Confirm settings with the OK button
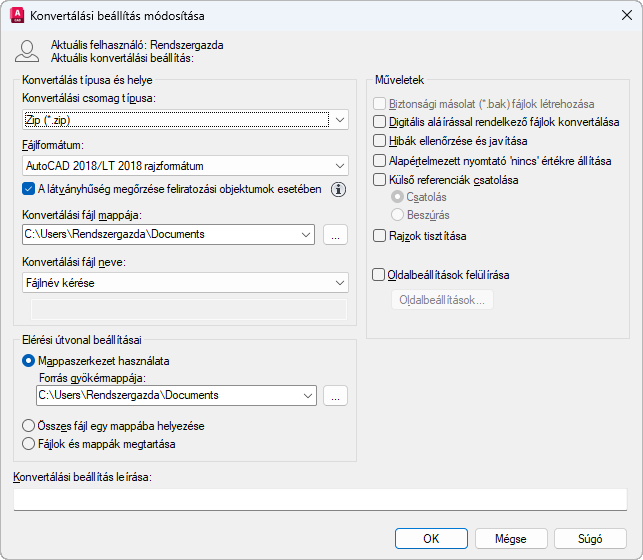 (x=431, y=538)
